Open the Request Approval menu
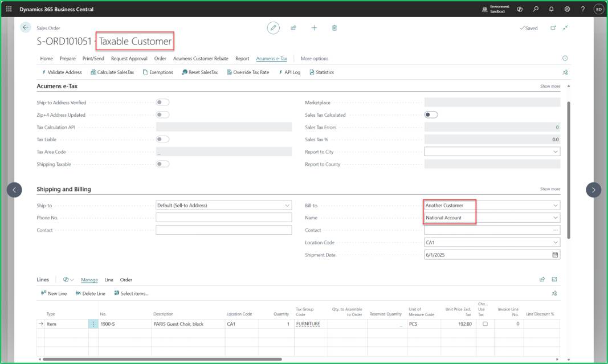 (129, 59)
